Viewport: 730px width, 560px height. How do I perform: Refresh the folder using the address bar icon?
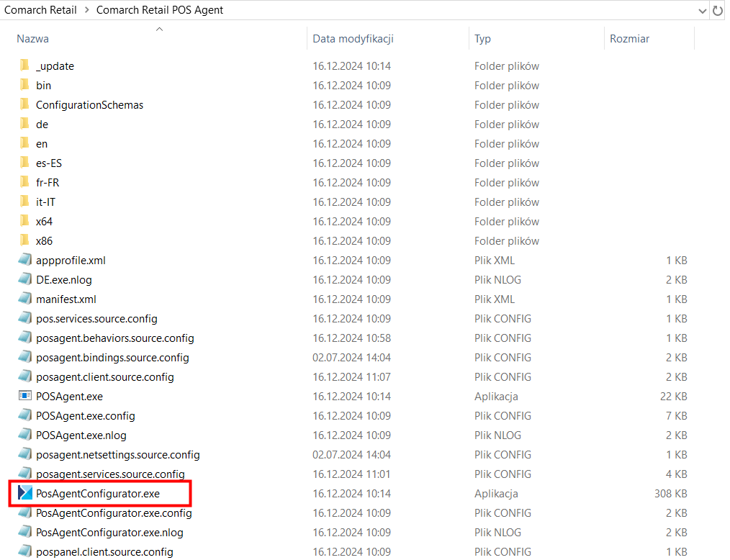click(718, 10)
